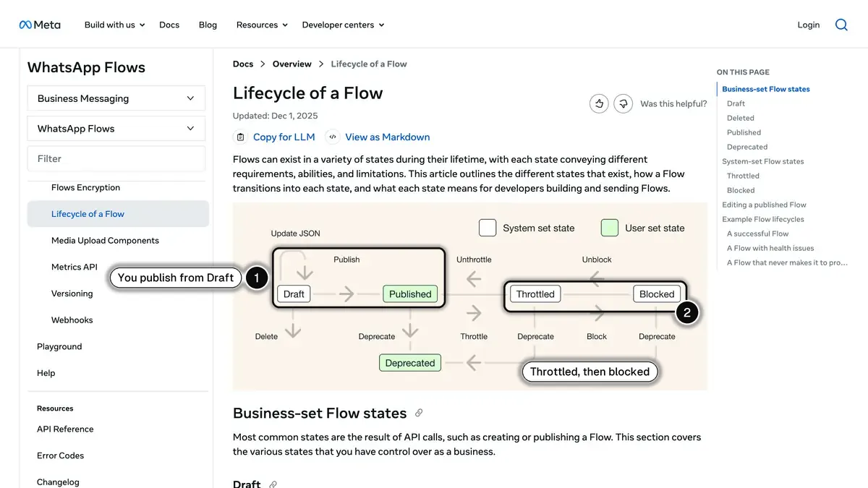
Task: Jump to A Flow that never makes it entry
Action: 787,262
